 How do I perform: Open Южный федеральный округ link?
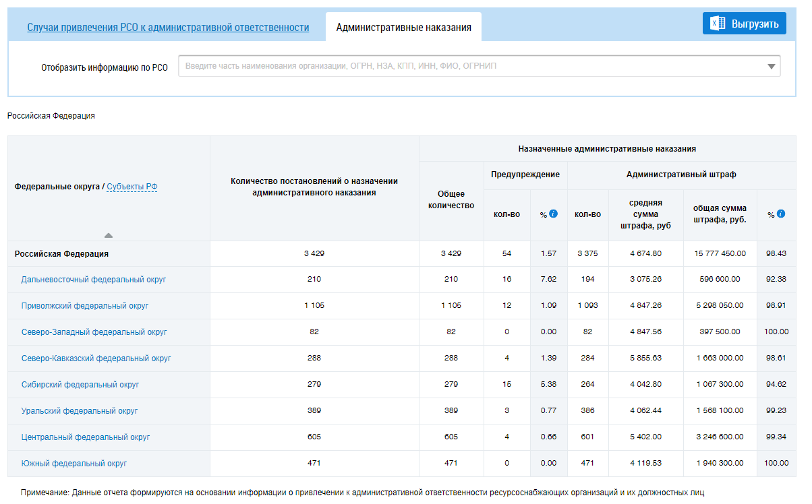[x=74, y=463]
